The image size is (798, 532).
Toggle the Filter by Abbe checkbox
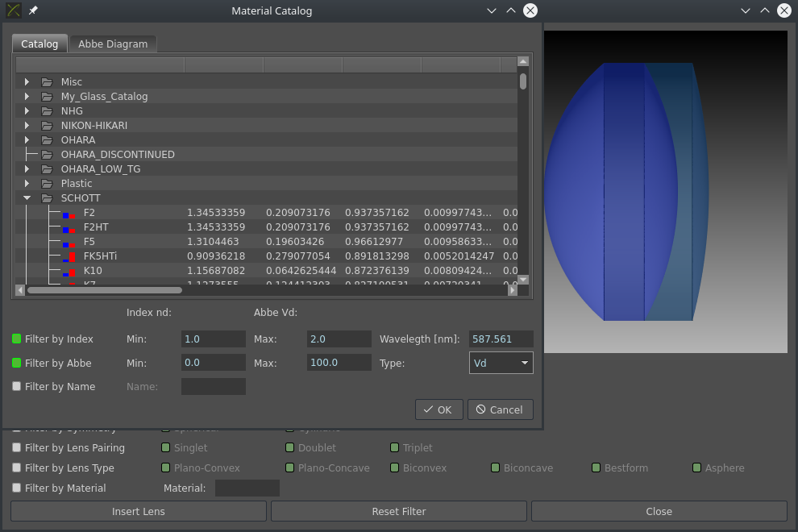click(x=16, y=363)
